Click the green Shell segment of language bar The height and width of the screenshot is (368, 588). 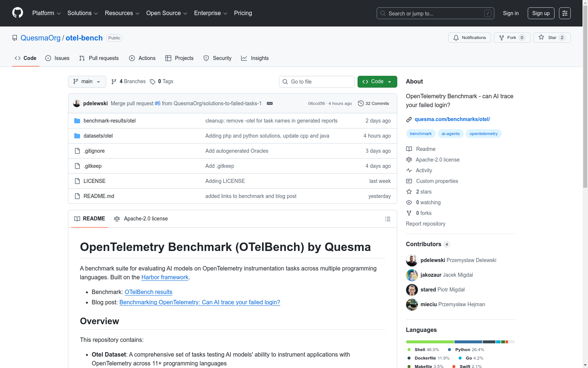click(430, 342)
